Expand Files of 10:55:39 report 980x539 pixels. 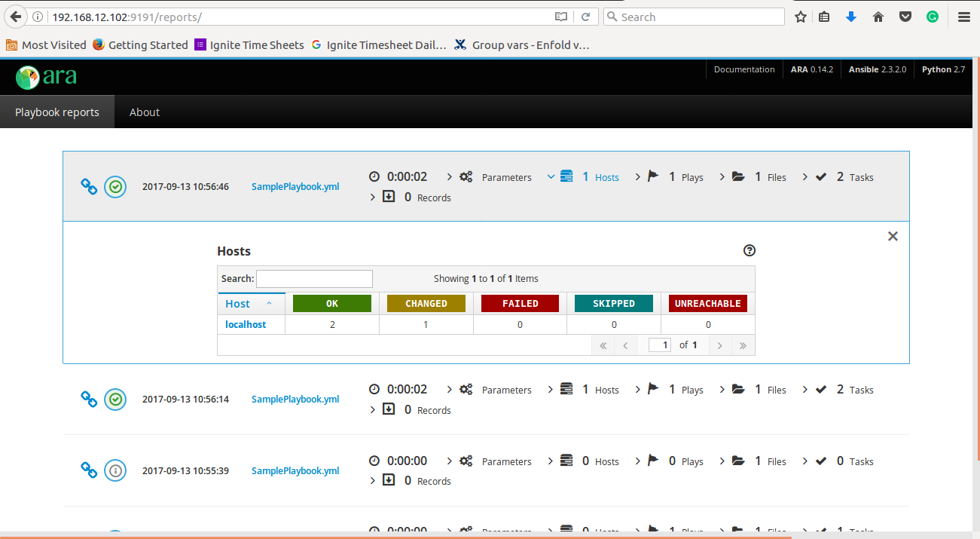coord(753,461)
